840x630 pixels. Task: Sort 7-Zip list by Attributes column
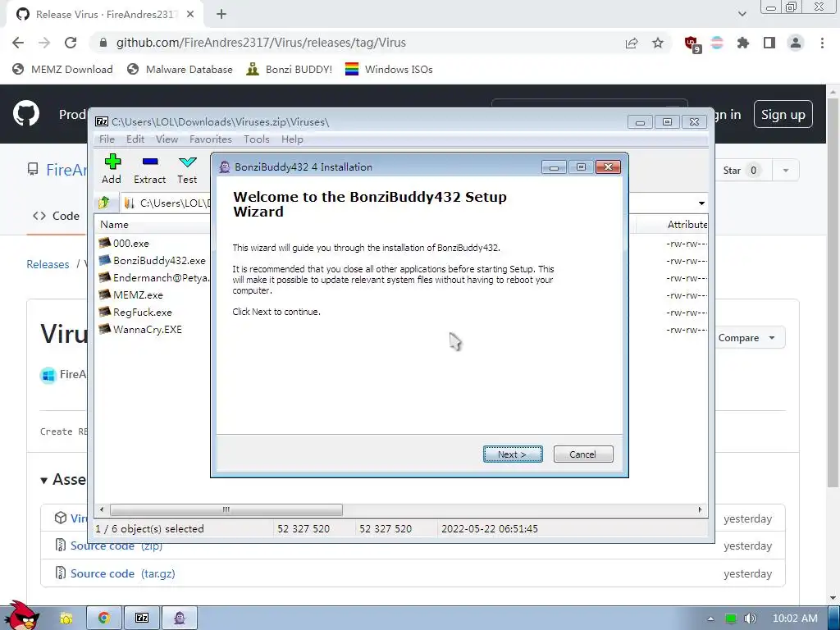[687, 225]
